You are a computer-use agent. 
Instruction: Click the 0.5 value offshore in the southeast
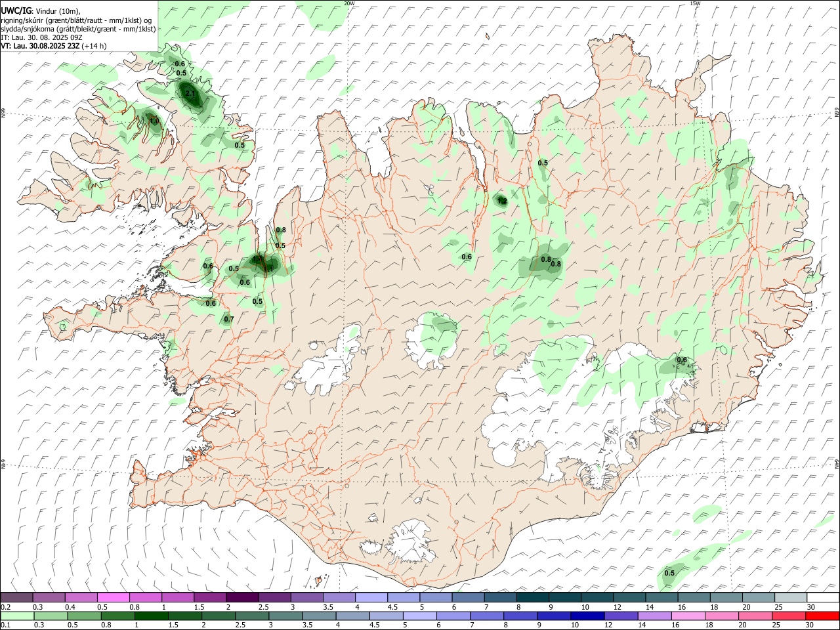click(669, 573)
